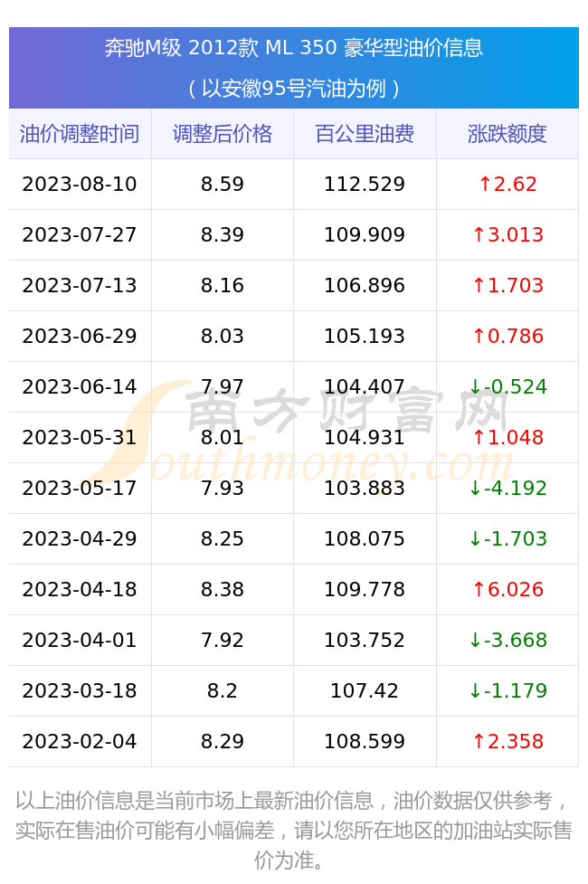Click the red up arrow beside 3.013
The width and height of the screenshot is (588, 884).
479,235
